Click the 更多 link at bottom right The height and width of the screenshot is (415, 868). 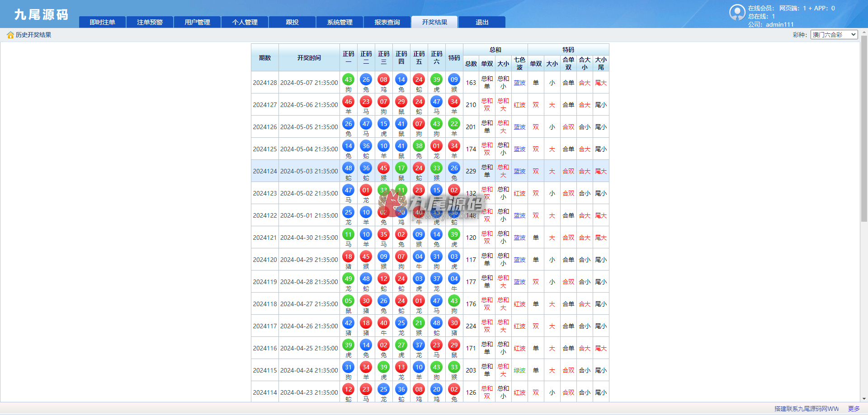point(854,409)
